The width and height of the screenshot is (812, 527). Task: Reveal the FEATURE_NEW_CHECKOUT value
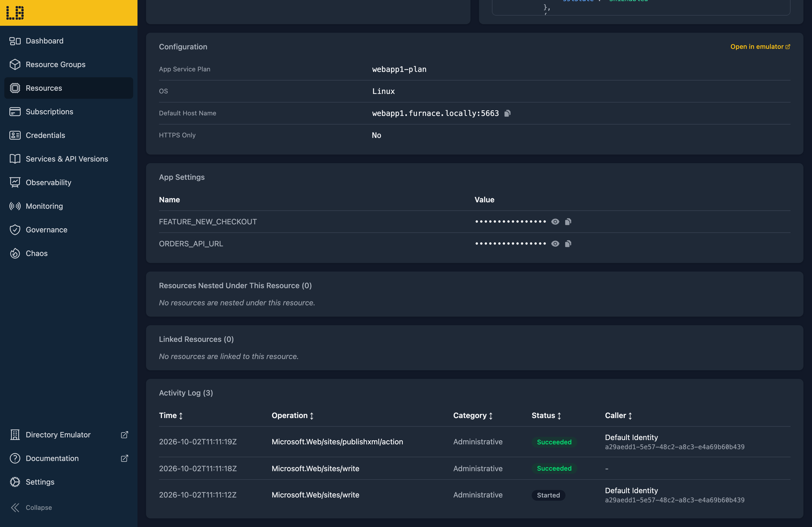click(x=555, y=222)
